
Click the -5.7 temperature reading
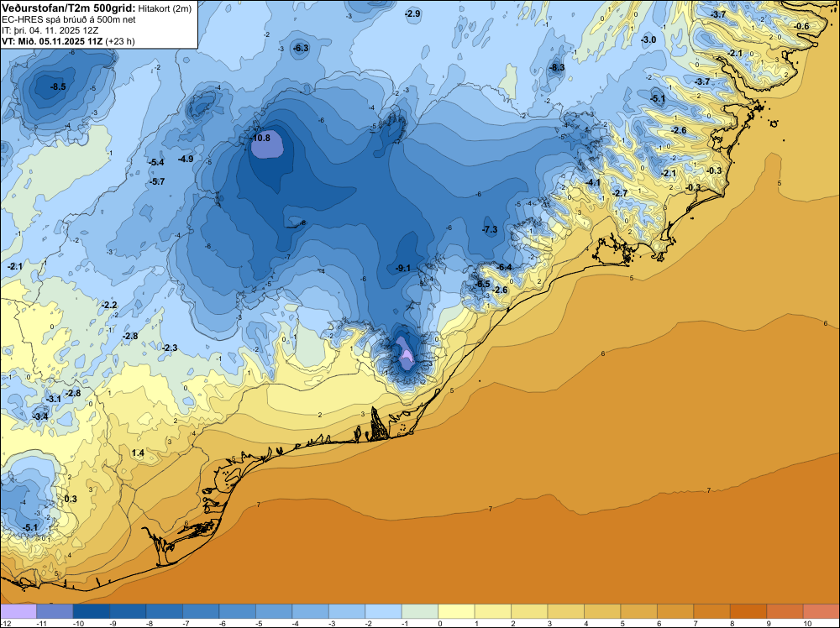(157, 182)
